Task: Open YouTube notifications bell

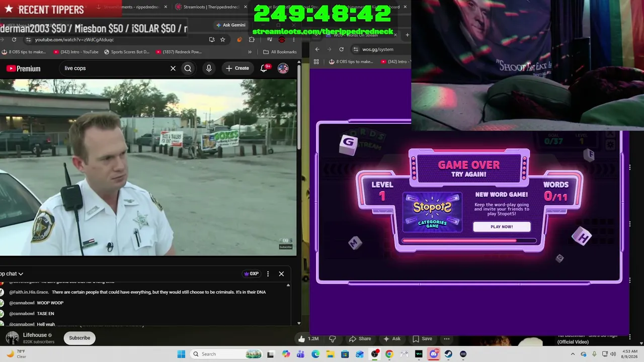Action: click(264, 68)
